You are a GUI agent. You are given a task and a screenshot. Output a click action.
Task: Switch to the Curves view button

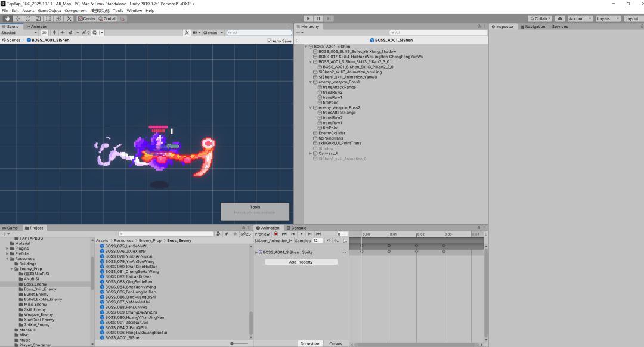point(336,343)
